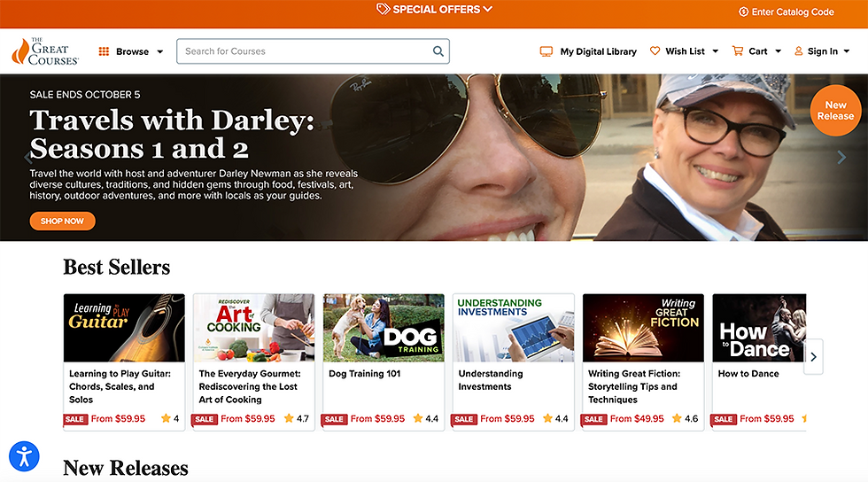Expand the Cart dropdown arrow
868x482 pixels.
[778, 51]
